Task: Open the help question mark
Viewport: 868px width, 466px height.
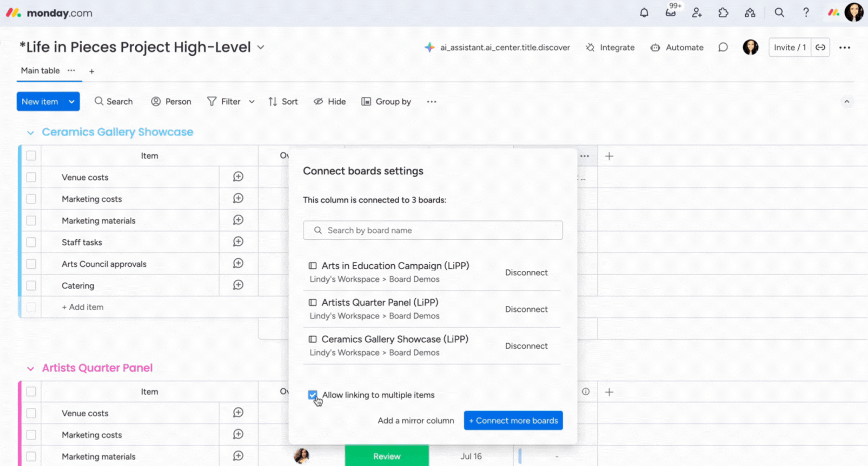Action: [806, 12]
